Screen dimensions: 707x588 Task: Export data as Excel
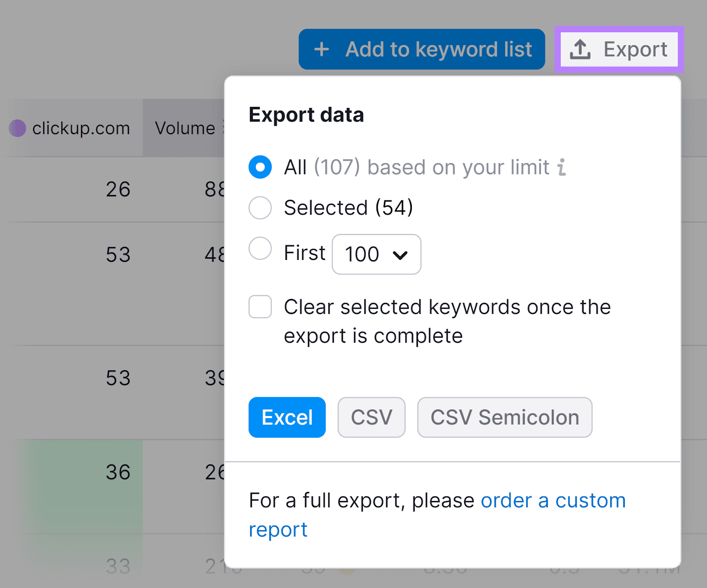[287, 417]
